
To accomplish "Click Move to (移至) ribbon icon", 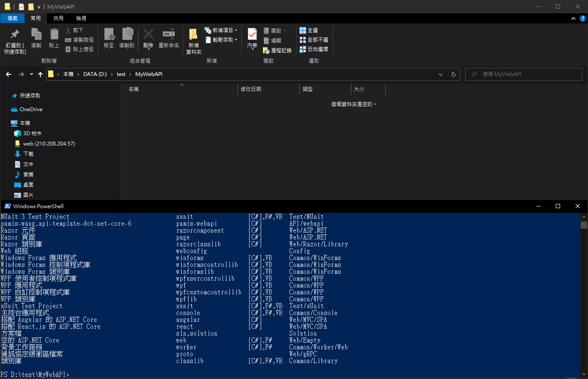I will [x=109, y=39].
